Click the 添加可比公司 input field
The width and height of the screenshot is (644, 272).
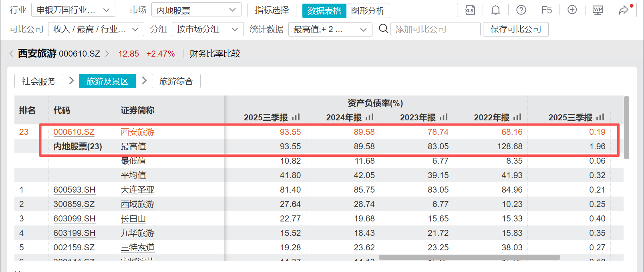tap(435, 29)
